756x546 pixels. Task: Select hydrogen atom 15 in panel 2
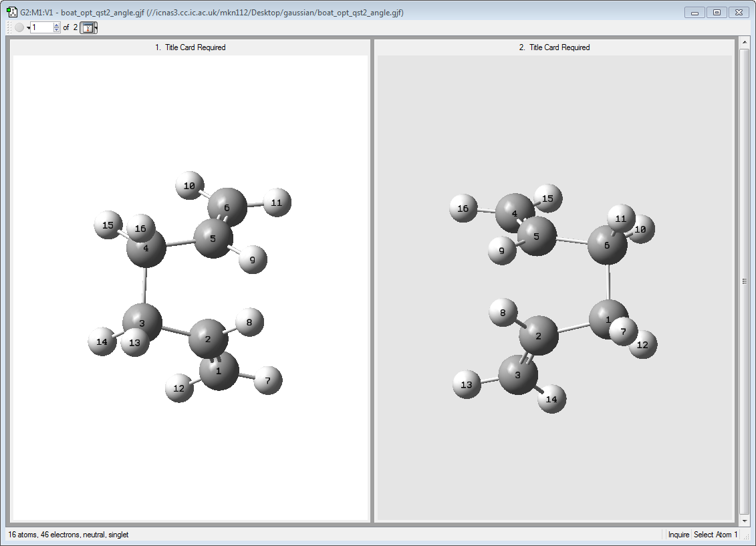pyautogui.click(x=549, y=198)
